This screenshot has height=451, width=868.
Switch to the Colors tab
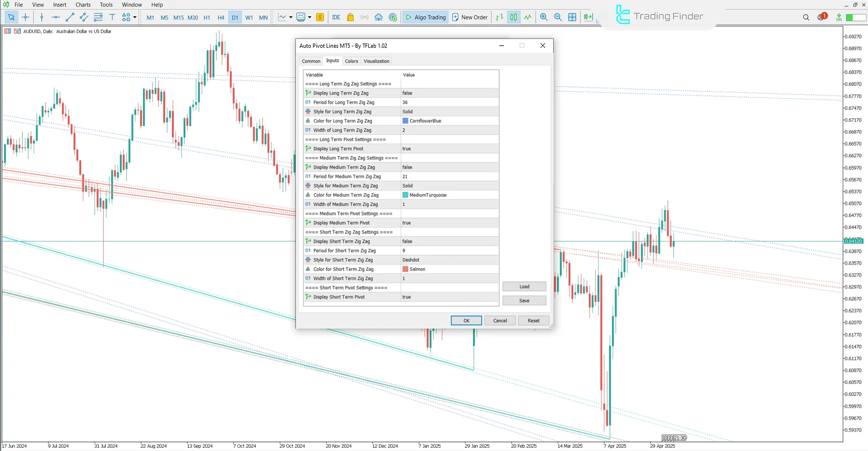tap(351, 61)
